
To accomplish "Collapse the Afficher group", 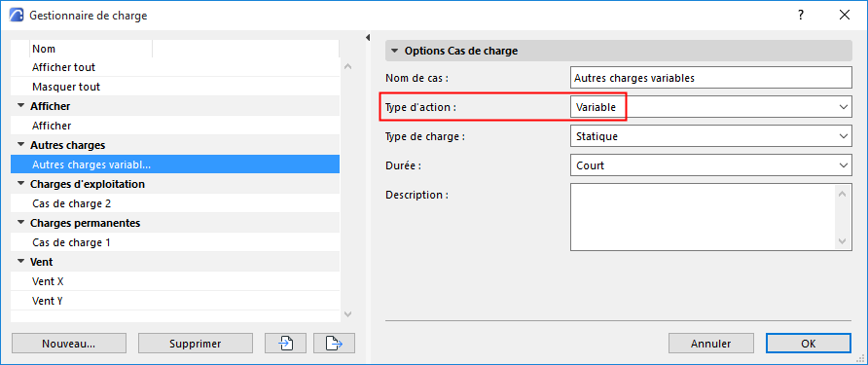I will [x=21, y=106].
